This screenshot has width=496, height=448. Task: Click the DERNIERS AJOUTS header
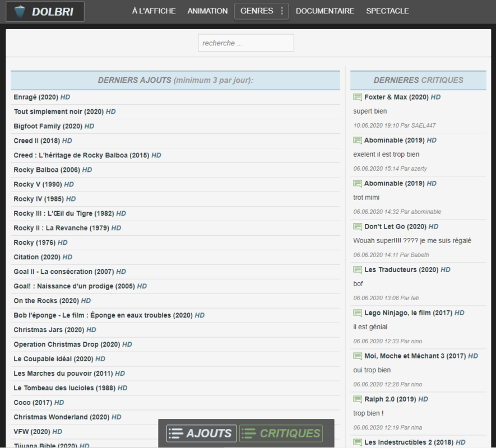point(175,80)
